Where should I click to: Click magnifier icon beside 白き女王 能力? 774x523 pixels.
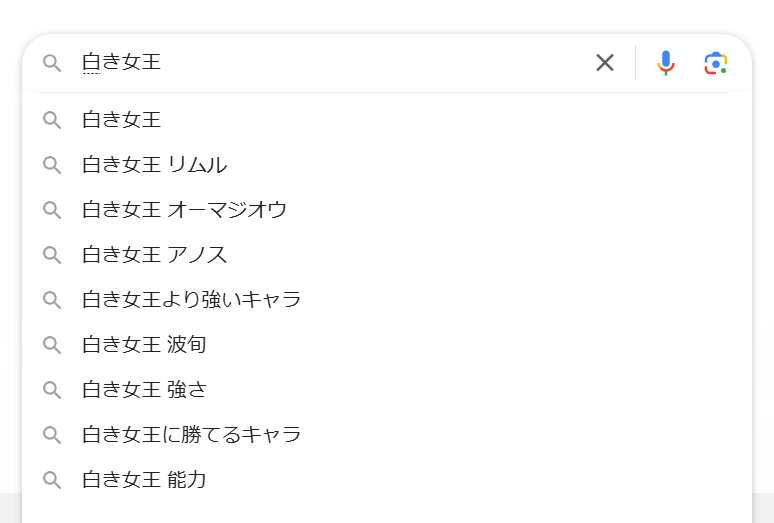pyautogui.click(x=52, y=480)
